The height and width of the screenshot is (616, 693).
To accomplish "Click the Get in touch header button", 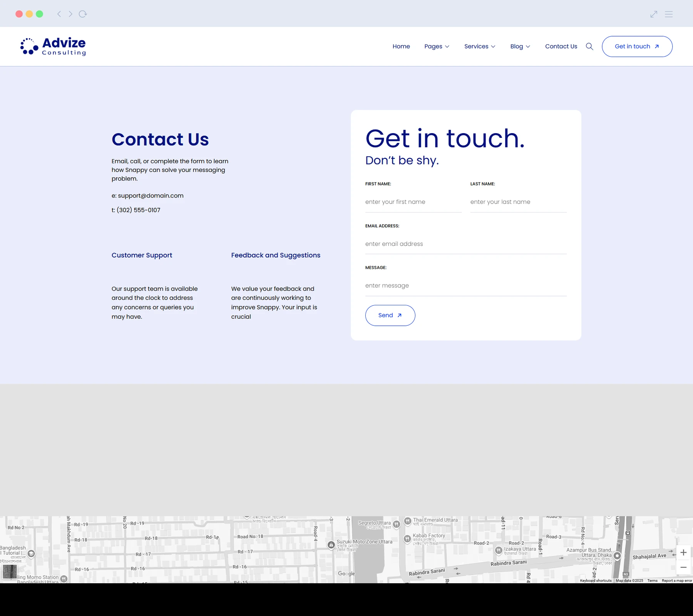I will [637, 47].
